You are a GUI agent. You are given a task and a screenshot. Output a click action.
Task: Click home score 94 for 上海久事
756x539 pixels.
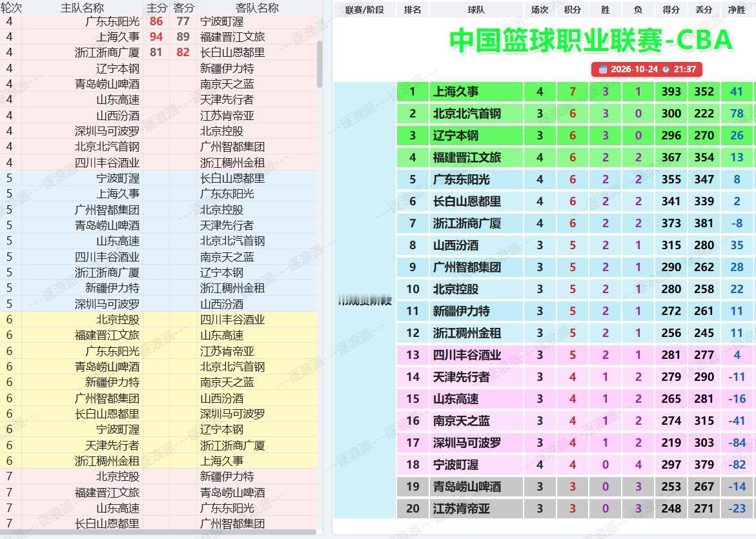pyautogui.click(x=156, y=37)
